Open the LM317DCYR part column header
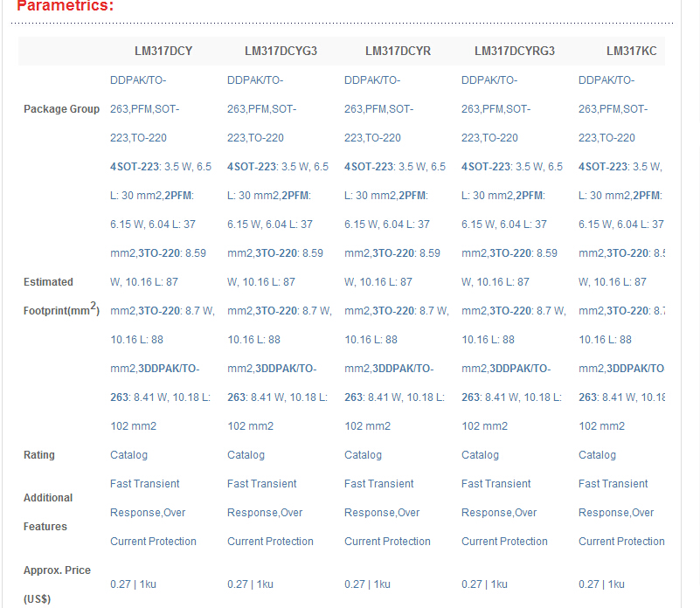This screenshot has width=700, height=608. pos(398,51)
